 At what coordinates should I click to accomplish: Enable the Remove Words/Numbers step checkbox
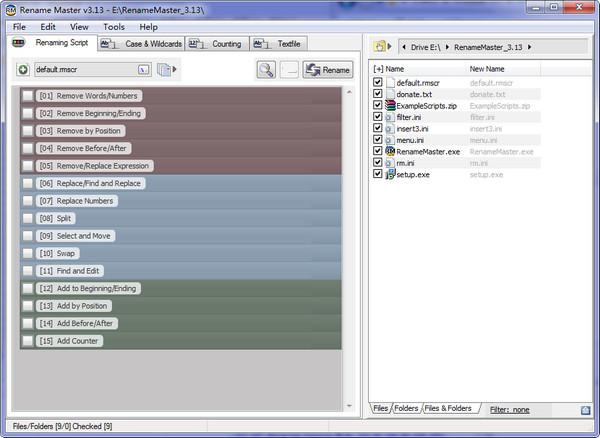pos(28,96)
